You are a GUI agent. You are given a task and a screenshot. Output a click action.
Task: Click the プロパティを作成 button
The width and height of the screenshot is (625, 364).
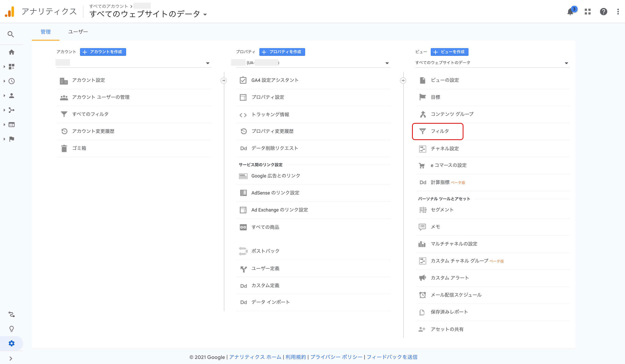pyautogui.click(x=282, y=52)
